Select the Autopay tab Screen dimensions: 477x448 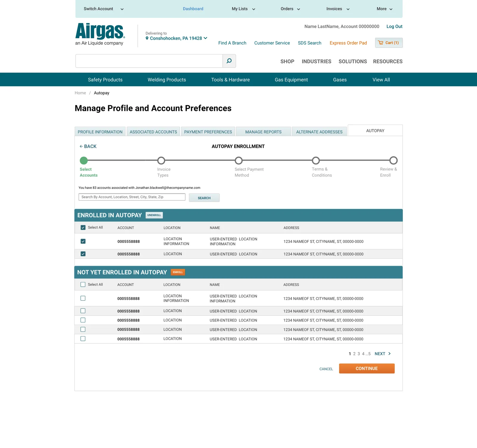[375, 131]
